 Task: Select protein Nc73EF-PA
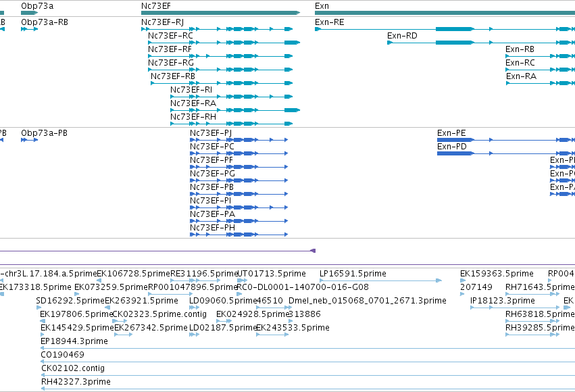(212, 214)
